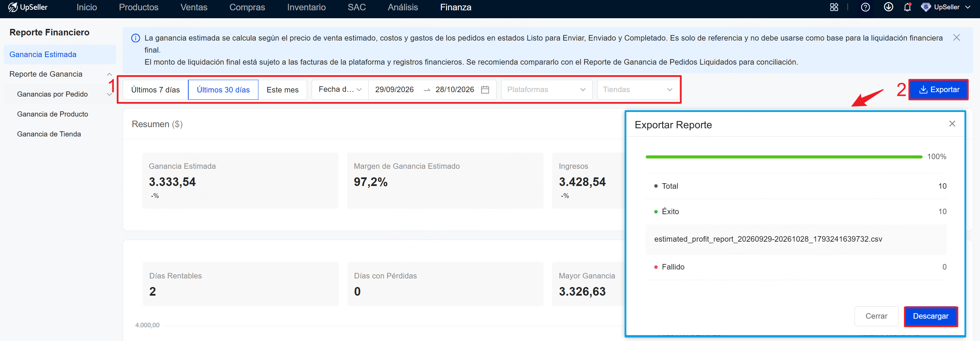Click the diamond account badge icon
The image size is (980, 341).
click(x=926, y=7)
